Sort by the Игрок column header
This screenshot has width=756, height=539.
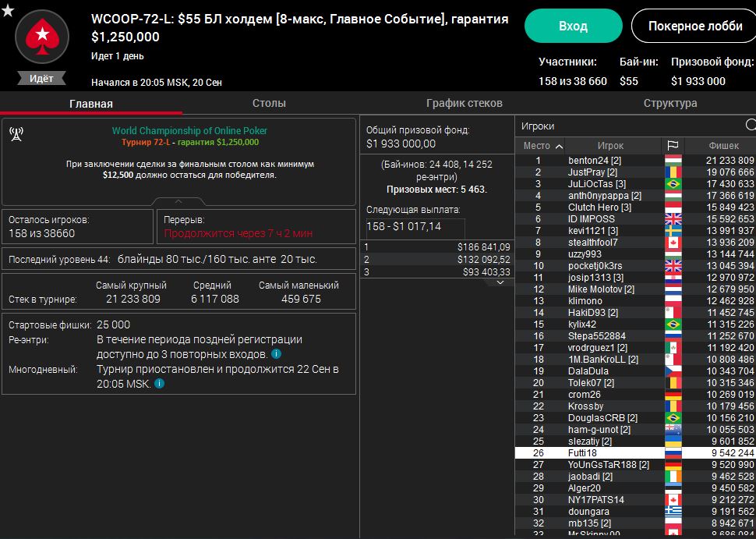611,145
